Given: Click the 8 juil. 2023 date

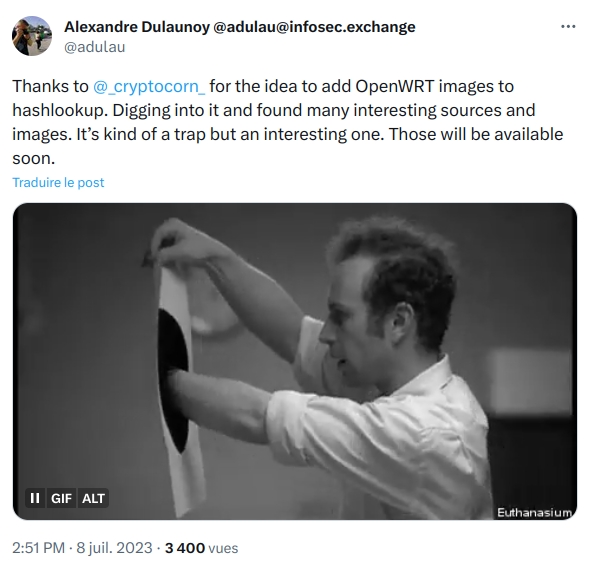Looking at the screenshot, I should [x=114, y=548].
